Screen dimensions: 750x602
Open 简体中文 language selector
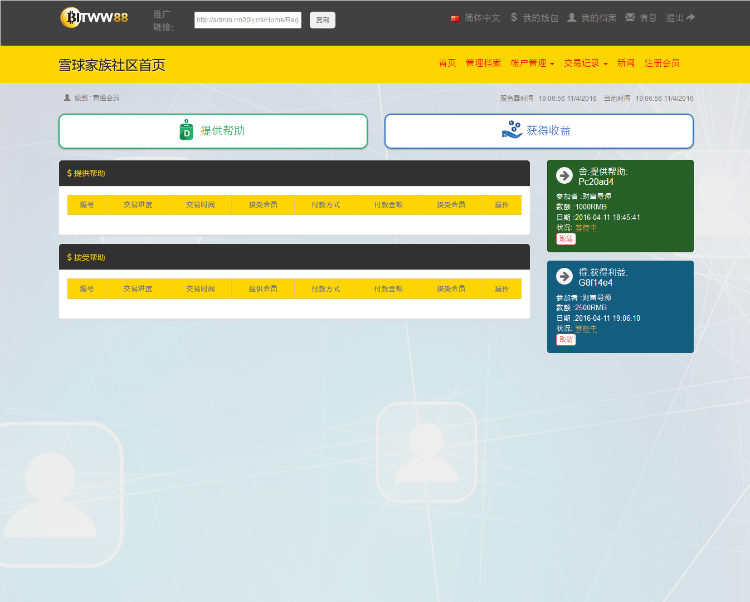tap(482, 18)
